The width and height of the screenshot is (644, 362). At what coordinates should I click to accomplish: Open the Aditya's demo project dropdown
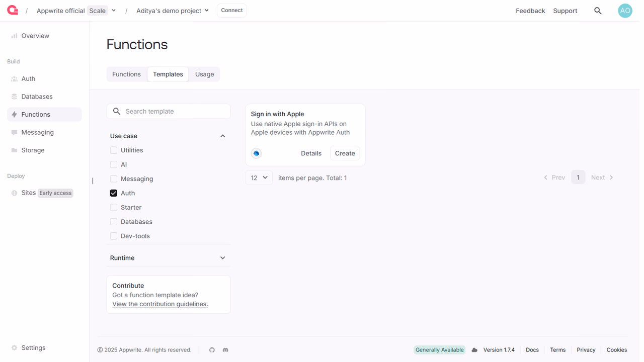173,11
